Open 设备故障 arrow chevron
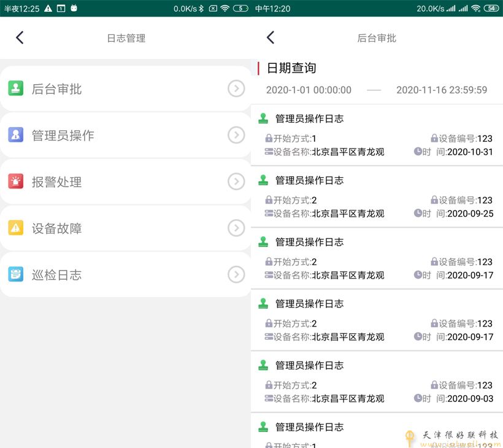 pyautogui.click(x=236, y=228)
